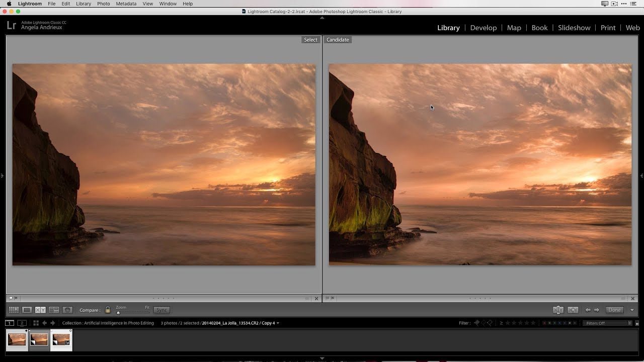Open the Develop module
Image resolution: width=644 pixels, height=362 pixels.
[x=484, y=28]
